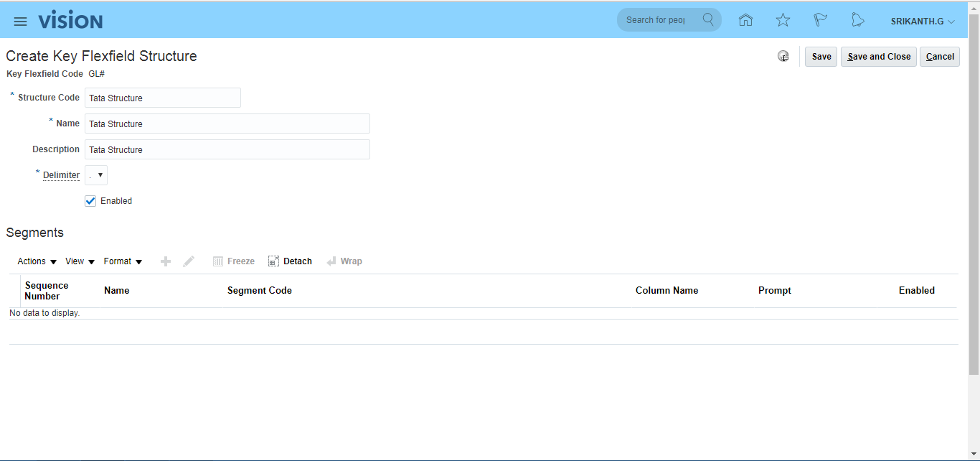Open Favorites star icon

point(783,20)
